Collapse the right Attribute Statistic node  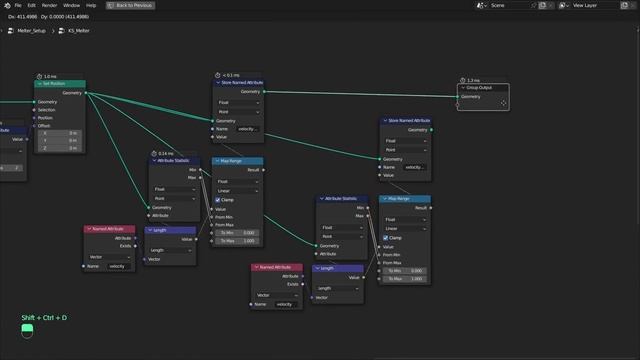(x=322, y=199)
